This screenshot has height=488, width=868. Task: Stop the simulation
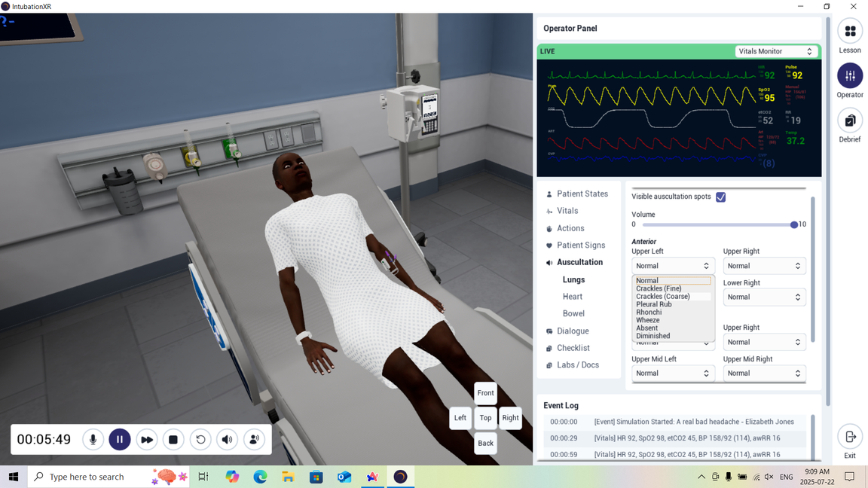coord(173,439)
